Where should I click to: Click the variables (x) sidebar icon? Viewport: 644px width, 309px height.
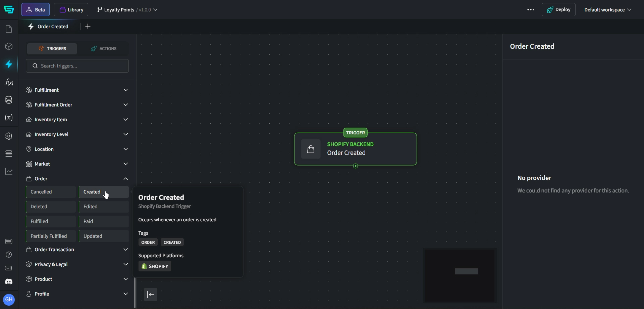coord(9,118)
